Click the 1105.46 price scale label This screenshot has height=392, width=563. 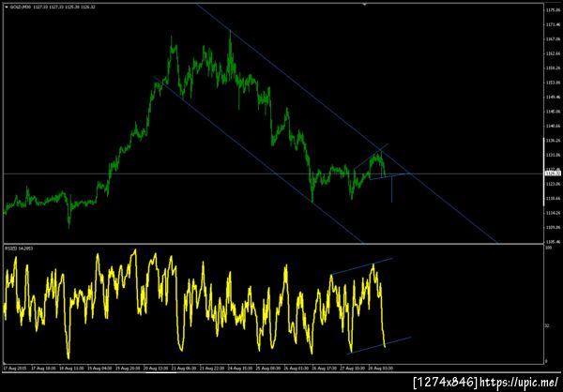554,242
